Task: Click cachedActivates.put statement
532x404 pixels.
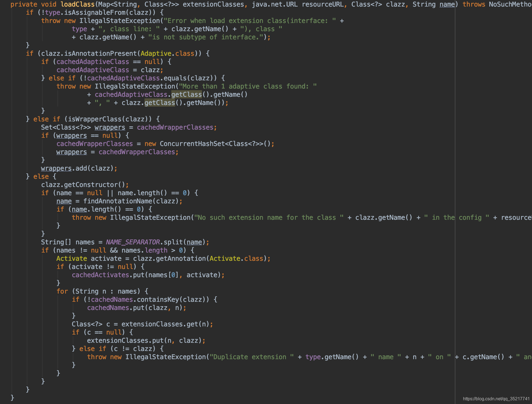Action: [148, 275]
